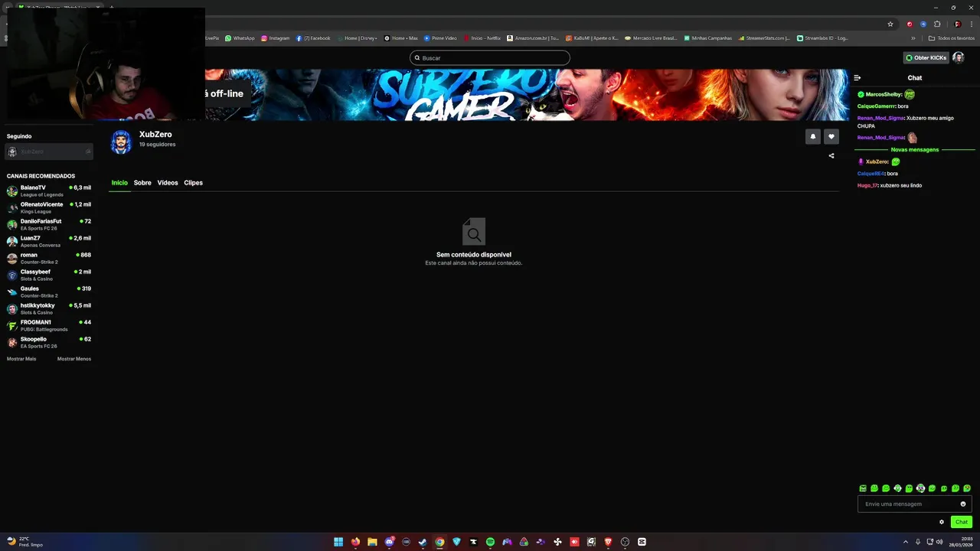
Task: Bookmark this page with the star icon
Action: [890, 24]
